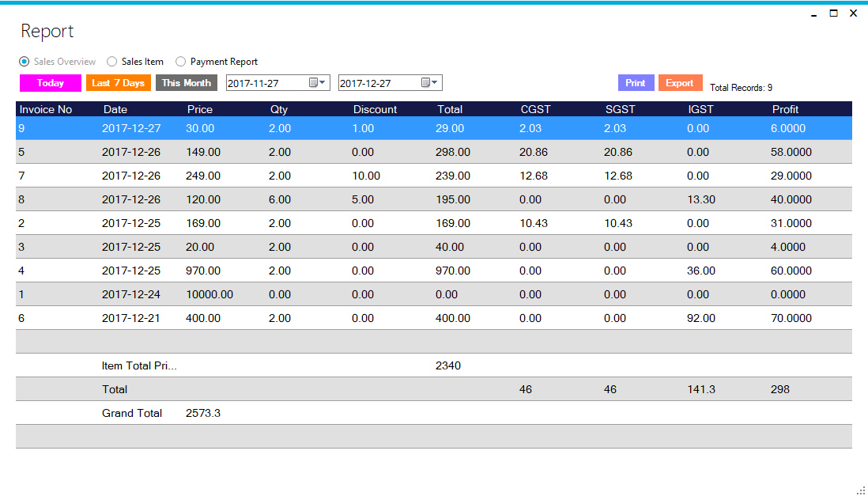
Task: Show sales from the Last 7 Days
Action: tap(118, 83)
